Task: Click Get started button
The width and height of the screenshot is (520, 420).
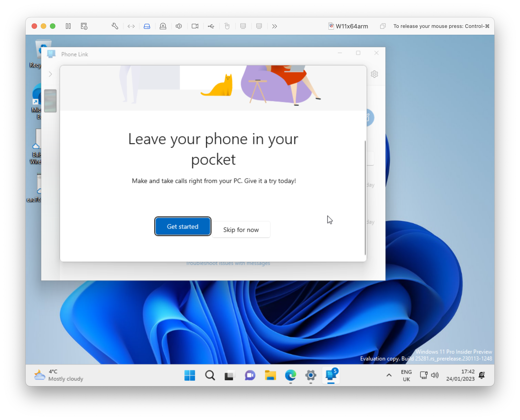Action: (183, 226)
